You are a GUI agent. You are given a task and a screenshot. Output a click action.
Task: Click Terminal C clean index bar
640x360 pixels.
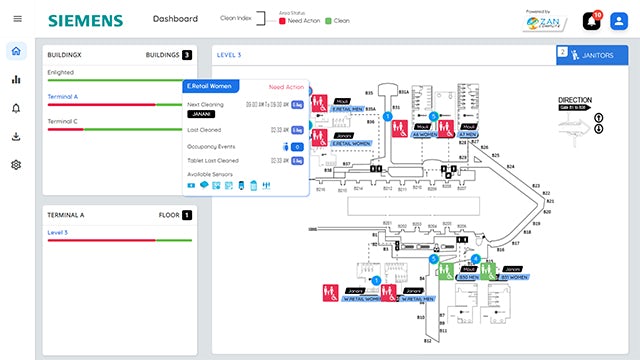tap(115, 129)
